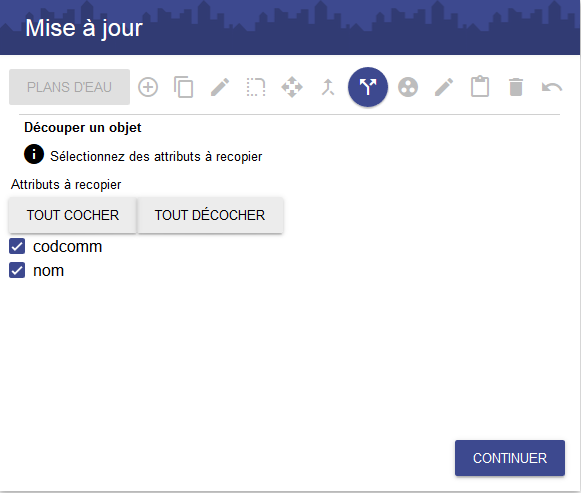Click the Mise à jour header title
This screenshot has height=493, width=581.
(84, 28)
